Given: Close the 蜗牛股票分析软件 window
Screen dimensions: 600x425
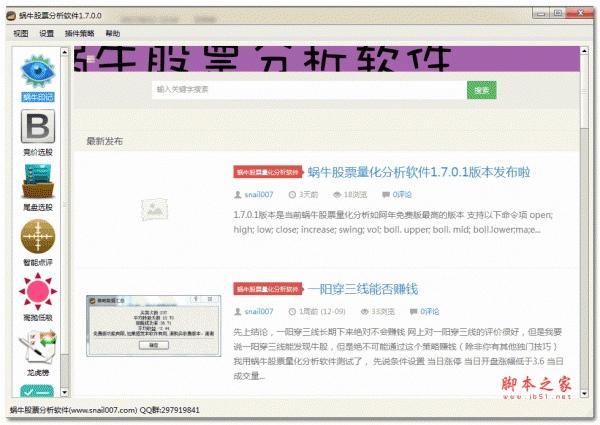Looking at the screenshot, I should [579, 13].
